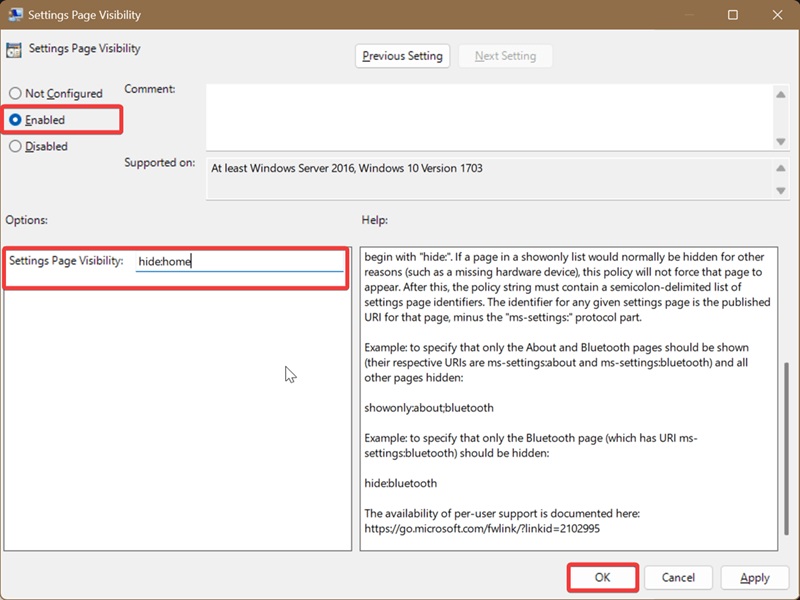Click the fwlink URL in Help text
Screen dimensions: 800x600
pos(482,529)
